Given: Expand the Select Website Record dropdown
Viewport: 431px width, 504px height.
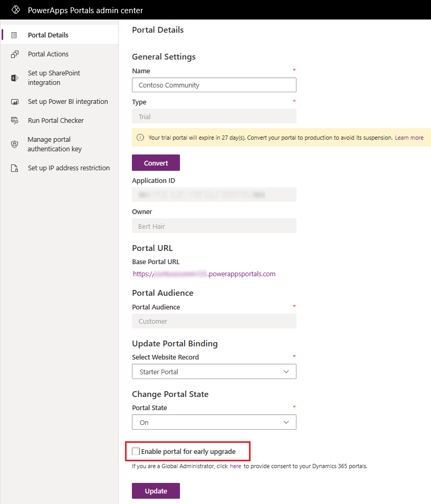Looking at the screenshot, I should coord(214,372).
